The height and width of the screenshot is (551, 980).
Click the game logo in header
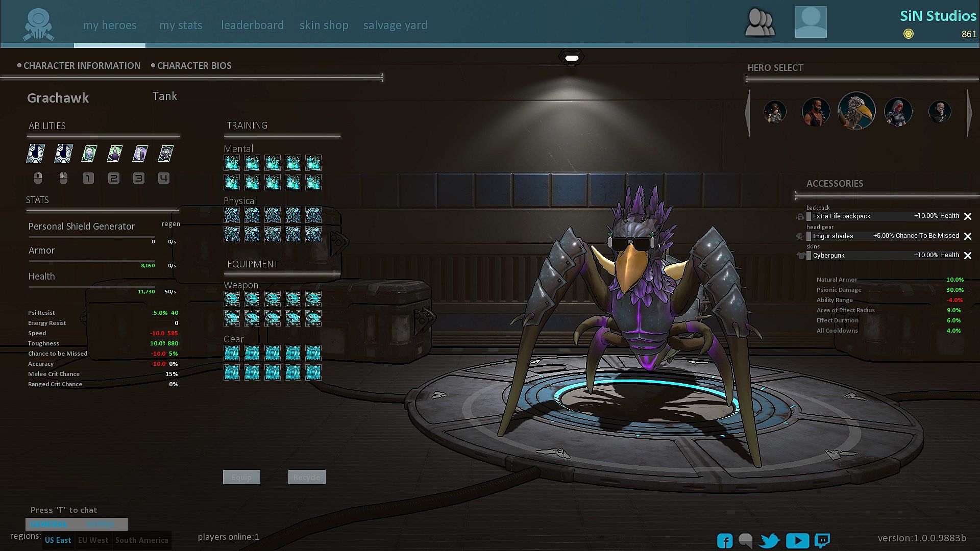point(38,24)
